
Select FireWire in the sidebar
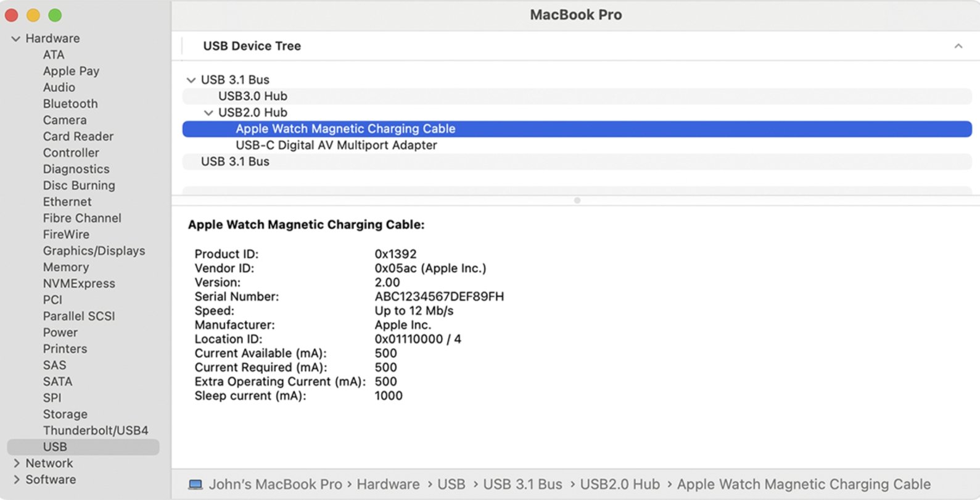pos(66,235)
